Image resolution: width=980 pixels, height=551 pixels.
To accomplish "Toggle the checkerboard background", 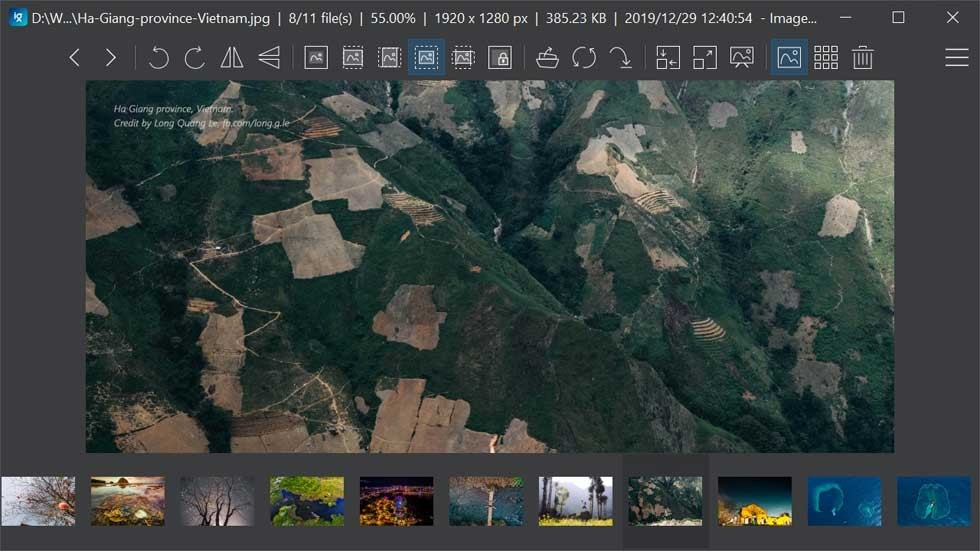I will pyautogui.click(x=826, y=58).
